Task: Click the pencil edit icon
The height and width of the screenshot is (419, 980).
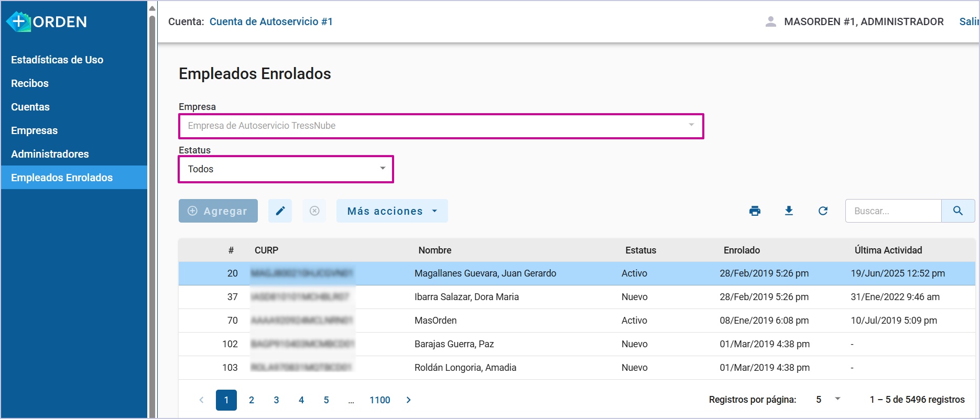Action: [280, 211]
